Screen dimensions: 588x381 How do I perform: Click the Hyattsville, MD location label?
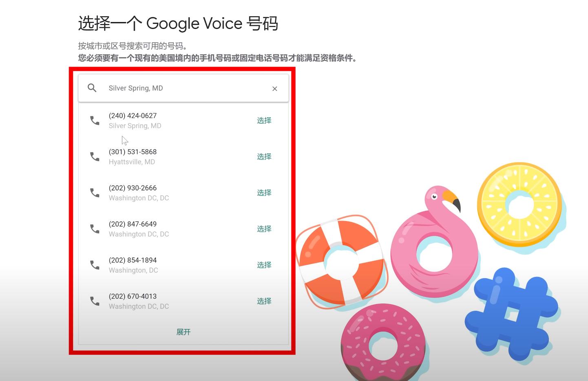click(x=132, y=162)
